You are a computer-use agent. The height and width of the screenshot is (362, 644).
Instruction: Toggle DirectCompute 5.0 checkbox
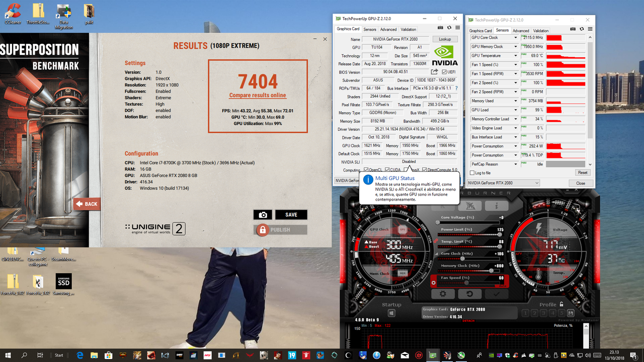pyautogui.click(x=425, y=170)
